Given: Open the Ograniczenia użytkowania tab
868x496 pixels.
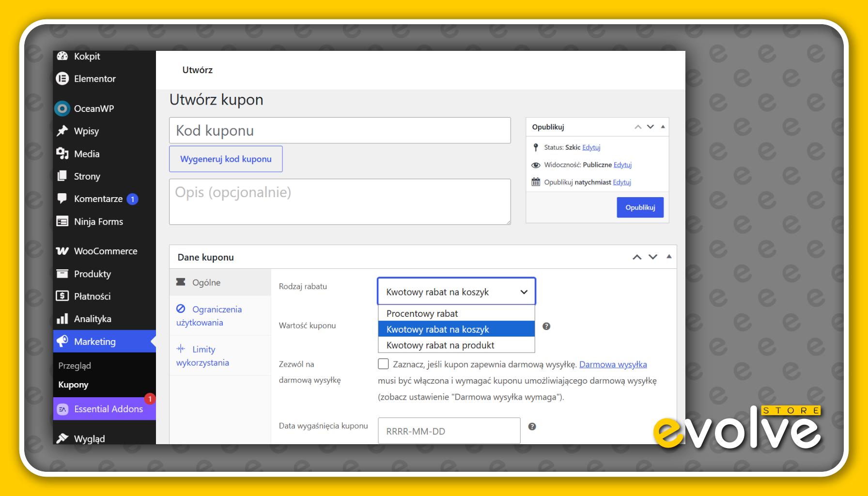Looking at the screenshot, I should point(220,316).
